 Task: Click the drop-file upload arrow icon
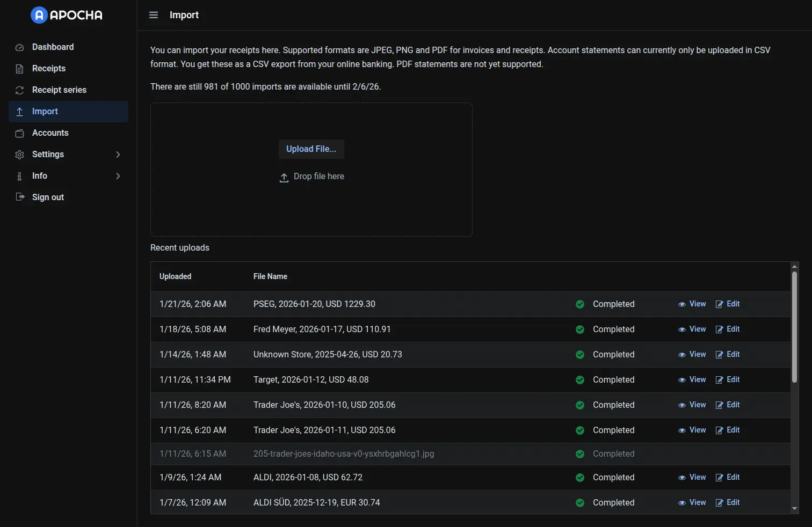tap(284, 177)
